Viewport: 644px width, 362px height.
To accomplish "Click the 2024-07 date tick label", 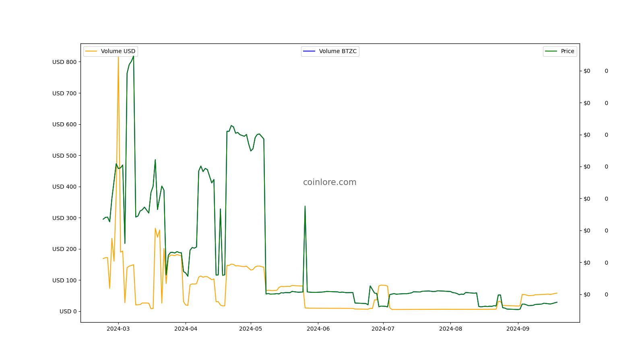I will tap(383, 329).
